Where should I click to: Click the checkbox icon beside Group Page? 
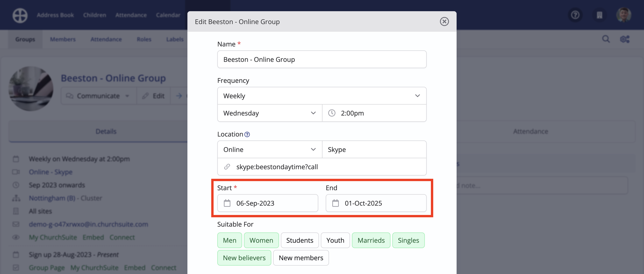point(16,267)
